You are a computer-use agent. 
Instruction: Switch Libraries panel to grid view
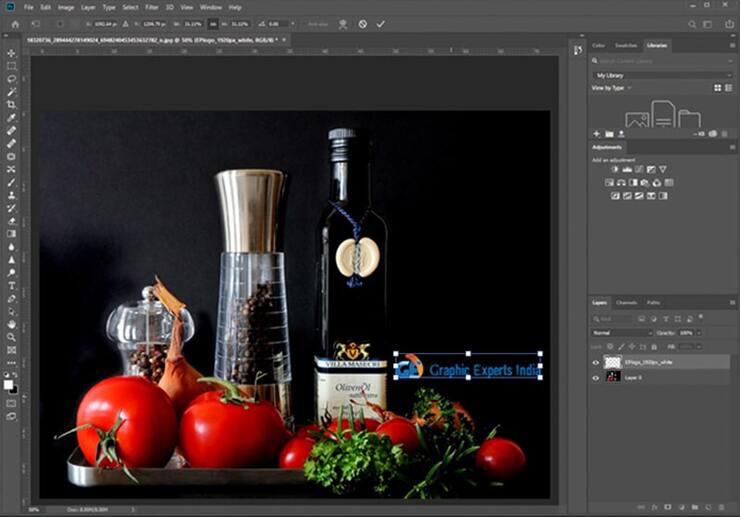pos(717,88)
